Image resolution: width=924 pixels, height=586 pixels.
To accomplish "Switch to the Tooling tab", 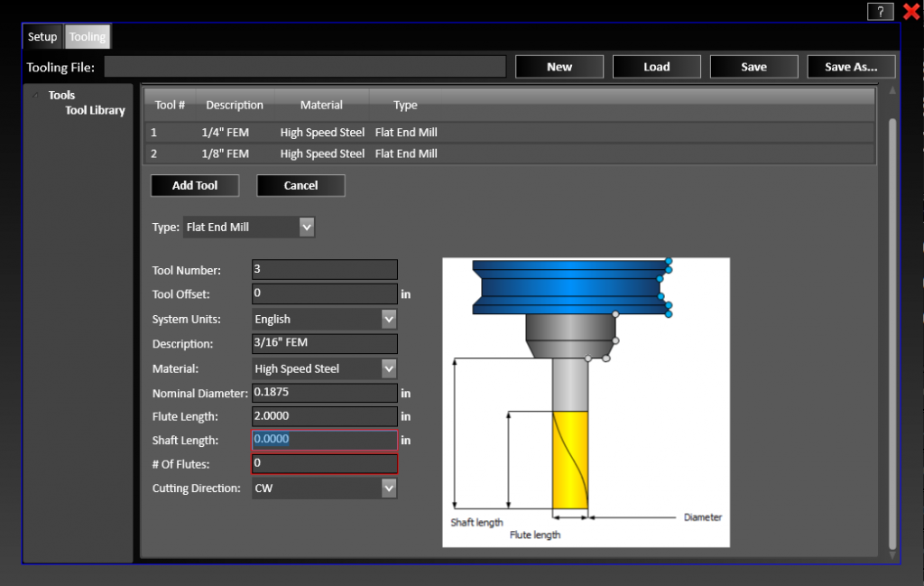I will [87, 36].
